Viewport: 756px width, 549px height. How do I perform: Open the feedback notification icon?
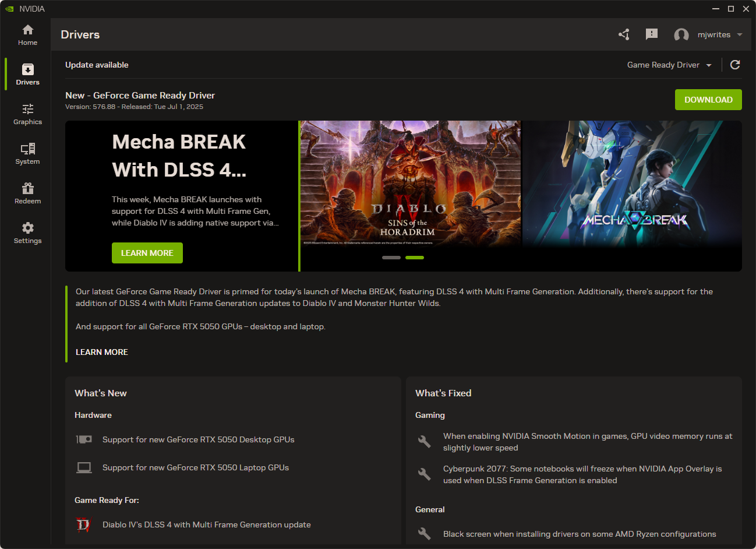(x=652, y=34)
